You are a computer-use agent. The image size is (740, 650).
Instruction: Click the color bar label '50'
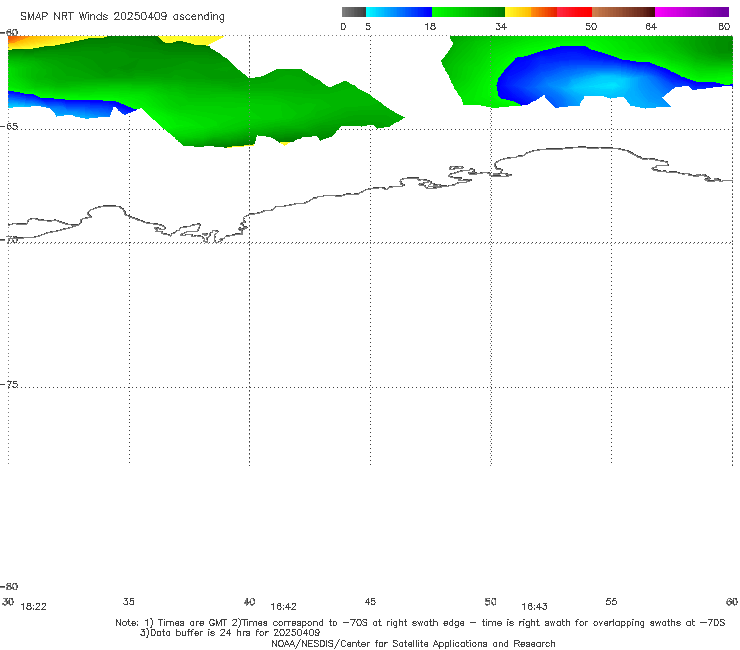591,26
